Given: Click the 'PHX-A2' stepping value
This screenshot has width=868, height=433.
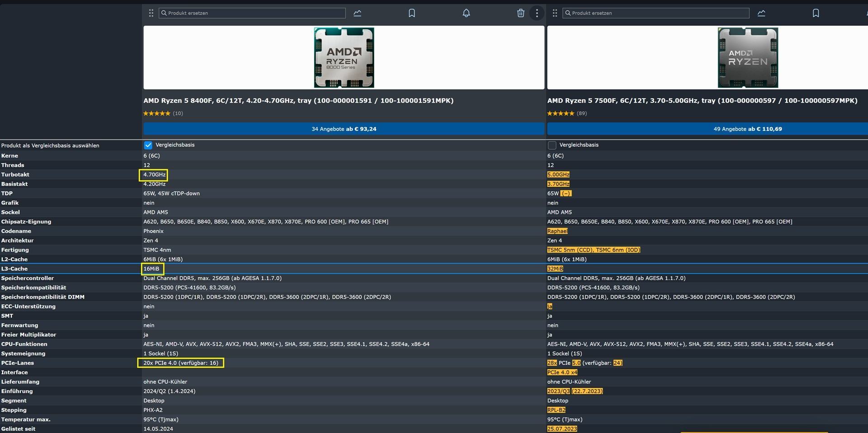Looking at the screenshot, I should point(153,410).
